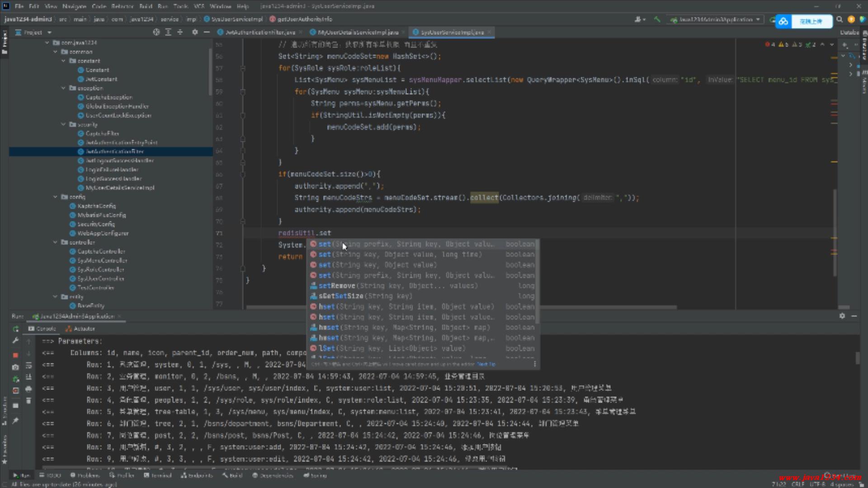Toggle scroll to end in console

coord(28,377)
